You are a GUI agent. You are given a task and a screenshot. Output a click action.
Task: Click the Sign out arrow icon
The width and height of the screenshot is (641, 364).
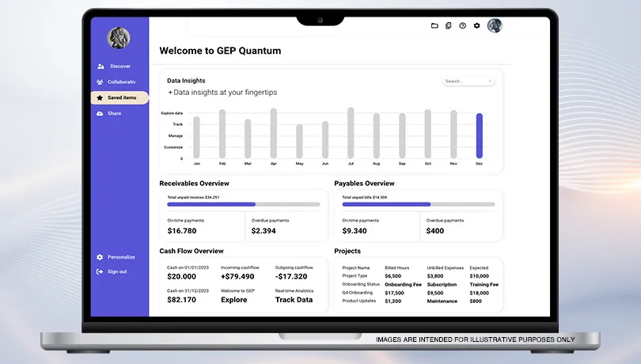point(100,271)
